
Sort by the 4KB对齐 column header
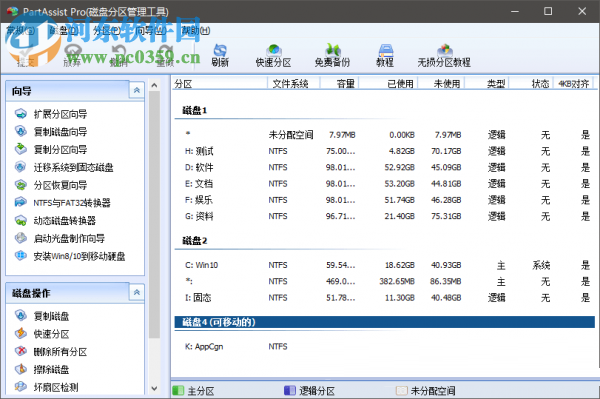(x=573, y=83)
